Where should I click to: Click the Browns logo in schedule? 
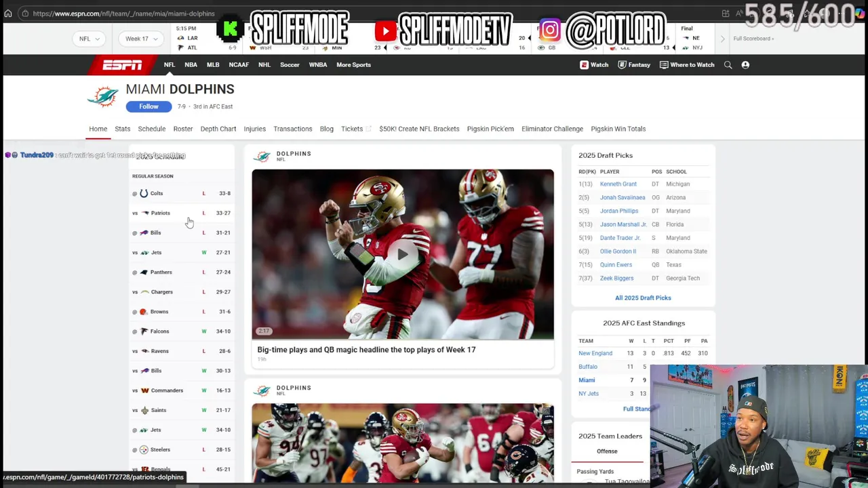pos(143,312)
